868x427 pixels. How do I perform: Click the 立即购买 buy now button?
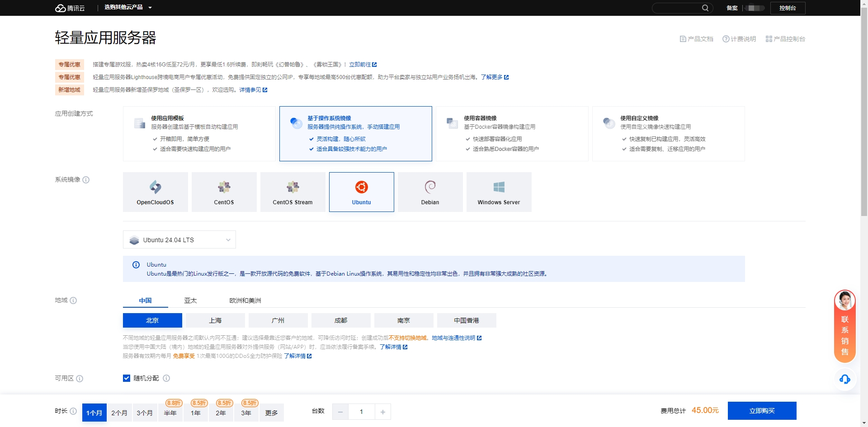click(x=762, y=411)
